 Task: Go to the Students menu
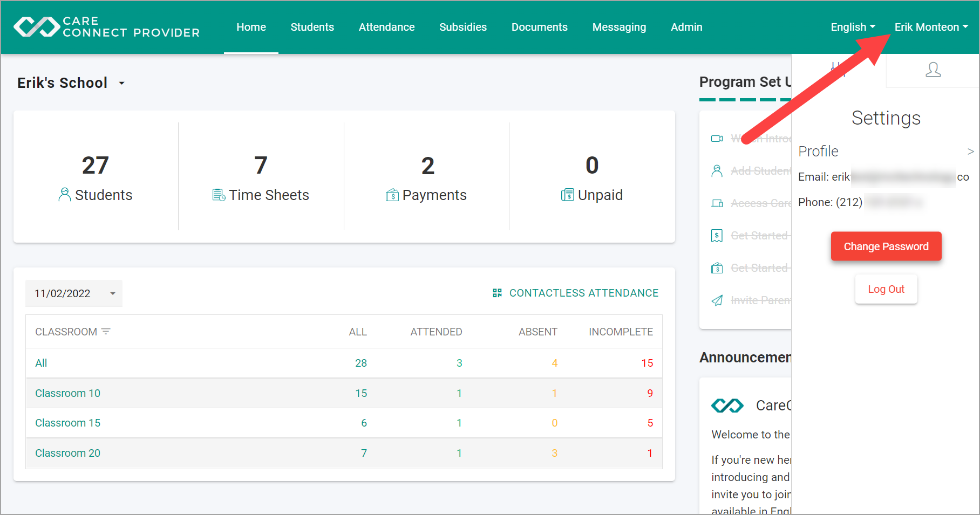tap(312, 27)
